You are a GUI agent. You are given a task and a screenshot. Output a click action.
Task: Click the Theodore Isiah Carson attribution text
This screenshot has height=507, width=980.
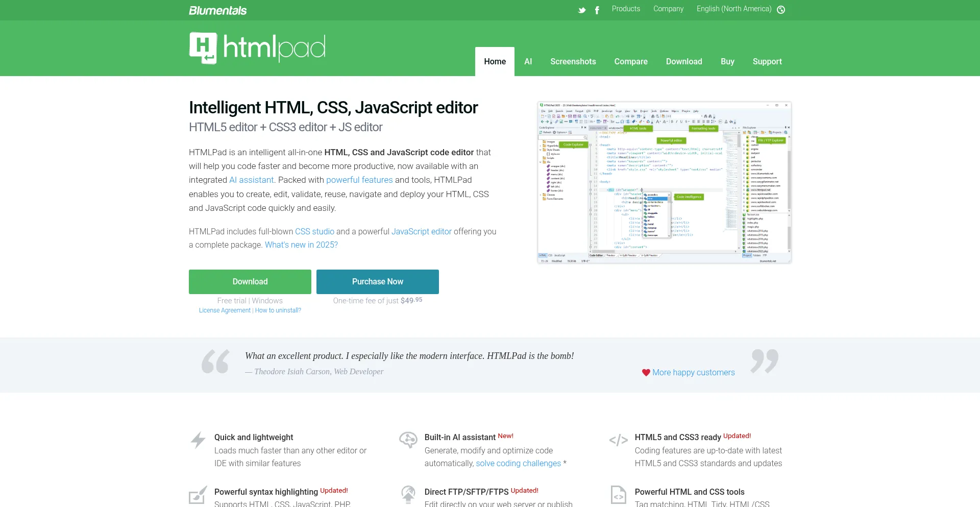coord(314,372)
